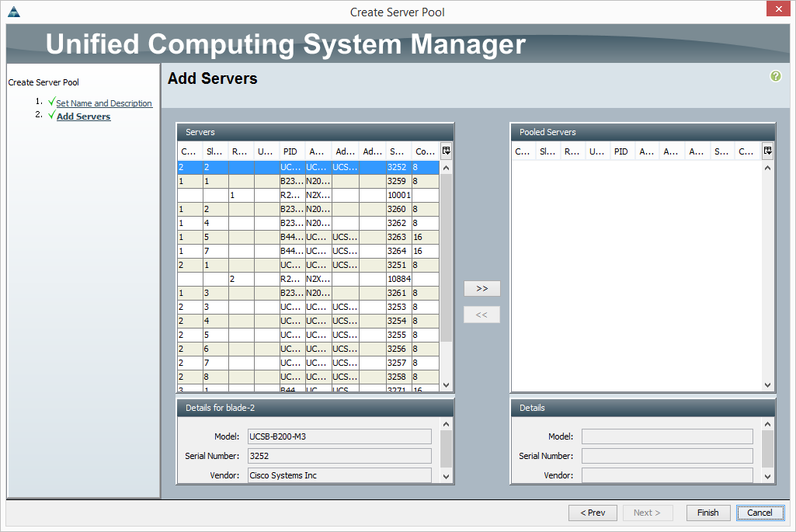Screen dimensions: 796x532
Task: Select server row with serial 3260
Action: (x=308, y=209)
